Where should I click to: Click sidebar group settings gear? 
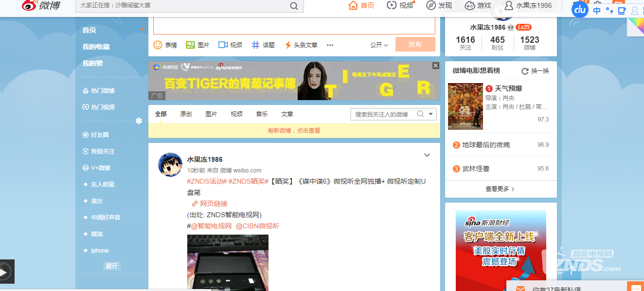pos(139,121)
